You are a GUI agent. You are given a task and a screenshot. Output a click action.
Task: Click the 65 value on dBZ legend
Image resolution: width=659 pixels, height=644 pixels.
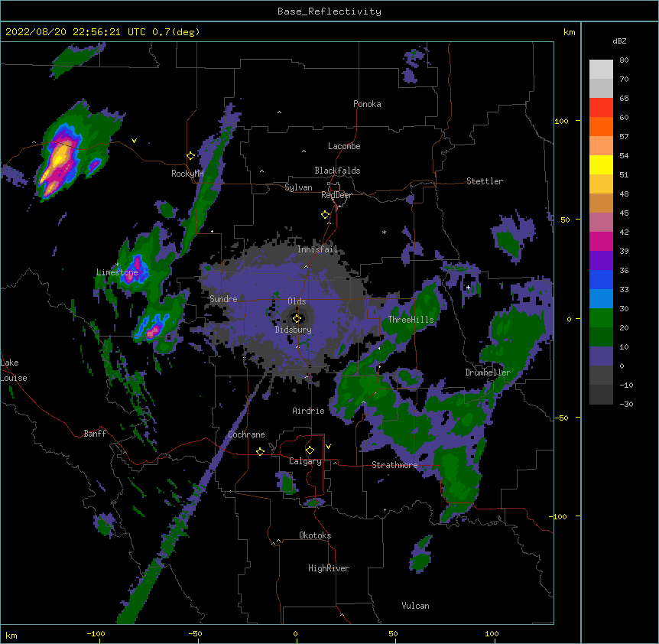click(x=624, y=99)
